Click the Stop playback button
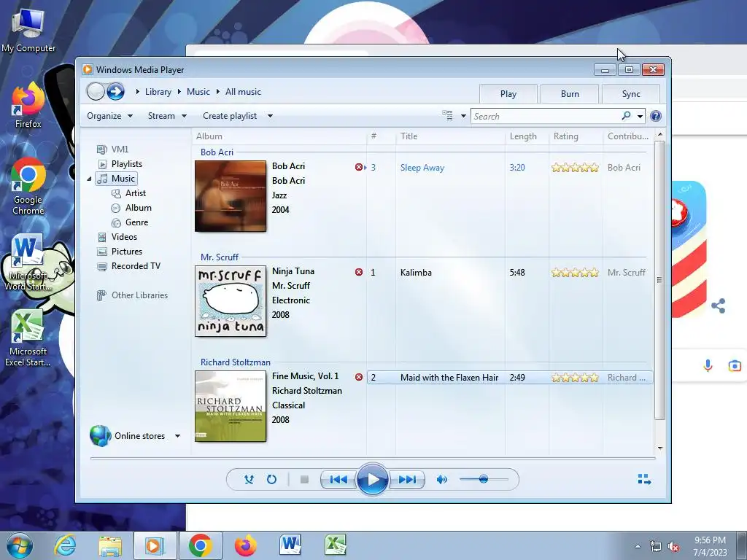Viewport: 747px width, 560px height. coord(304,480)
